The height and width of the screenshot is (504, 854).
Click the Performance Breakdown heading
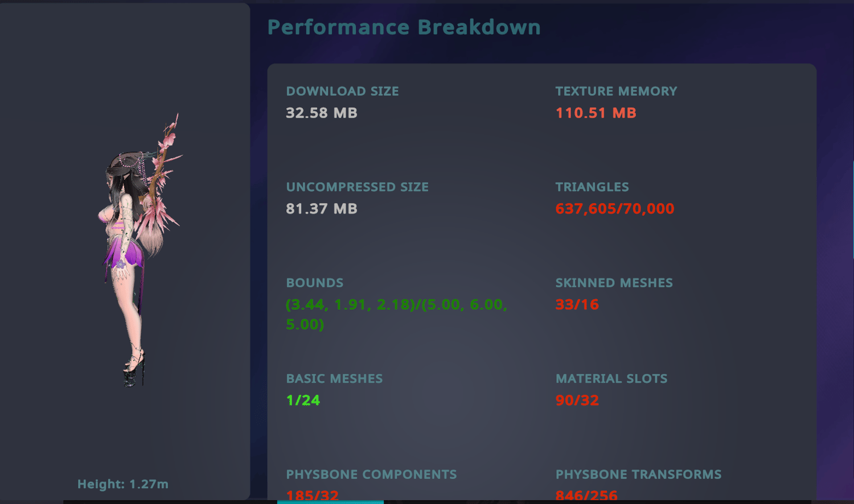coord(404,27)
